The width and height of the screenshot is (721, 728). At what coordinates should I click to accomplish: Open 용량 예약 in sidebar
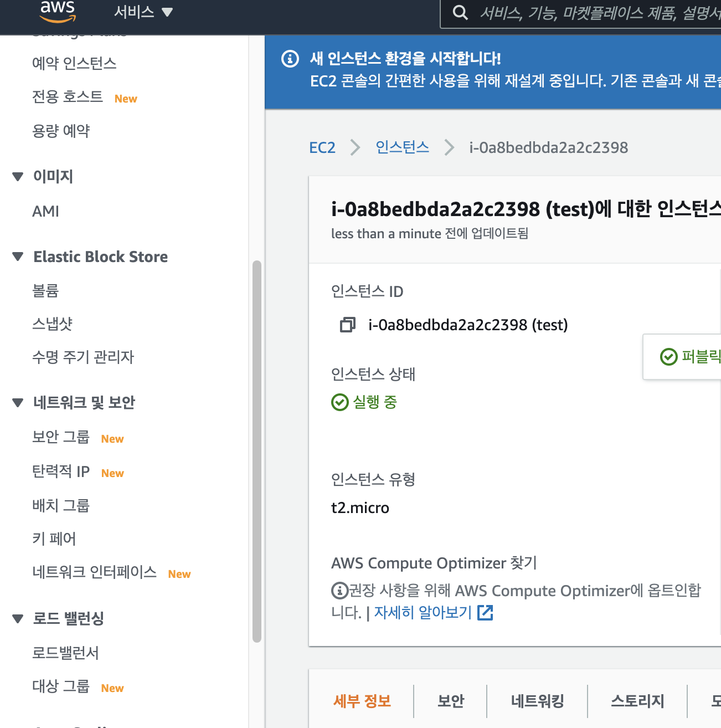pyautogui.click(x=61, y=131)
